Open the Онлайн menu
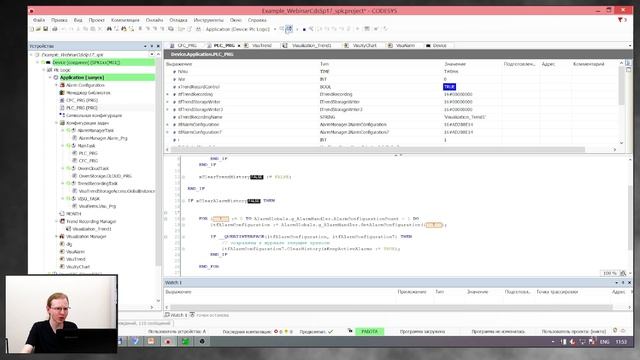Viewport: 640px width, 360px height. point(154,20)
